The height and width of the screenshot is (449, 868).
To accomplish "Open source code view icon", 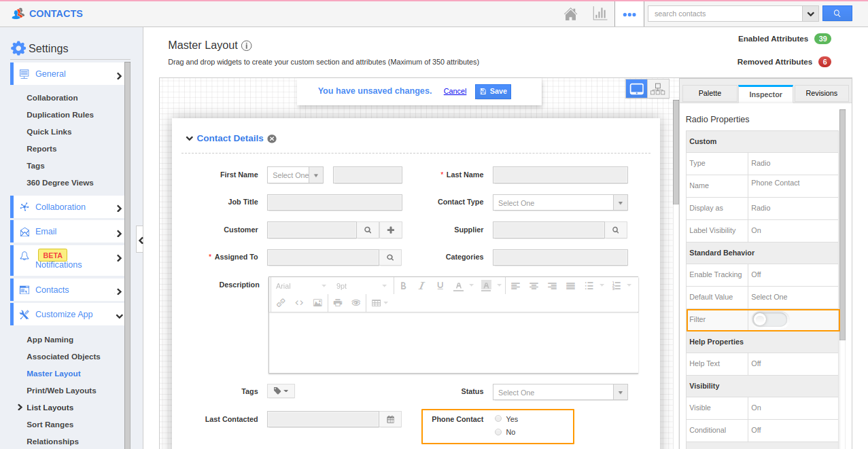I will (x=299, y=303).
